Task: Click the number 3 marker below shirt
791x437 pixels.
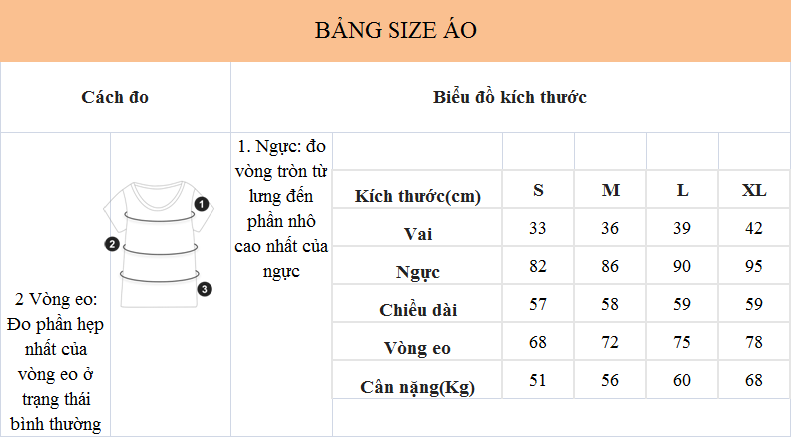Action: 204,290
